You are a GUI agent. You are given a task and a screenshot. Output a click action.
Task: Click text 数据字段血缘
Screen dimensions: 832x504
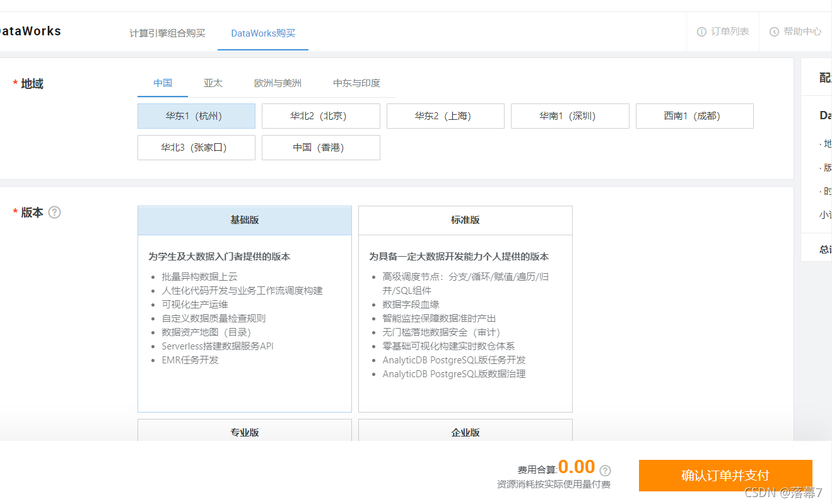(x=411, y=305)
